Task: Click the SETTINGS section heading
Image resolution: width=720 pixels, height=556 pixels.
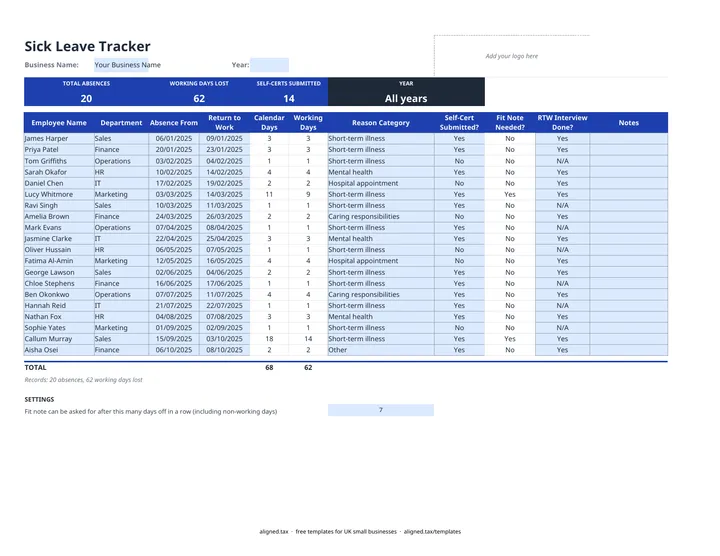Action: point(39,399)
